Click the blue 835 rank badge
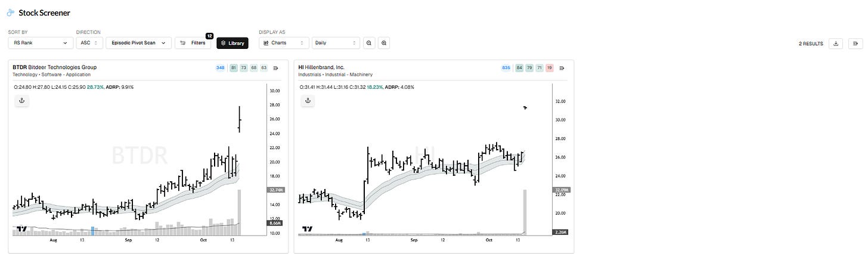The height and width of the screenshot is (254, 868). coord(506,68)
